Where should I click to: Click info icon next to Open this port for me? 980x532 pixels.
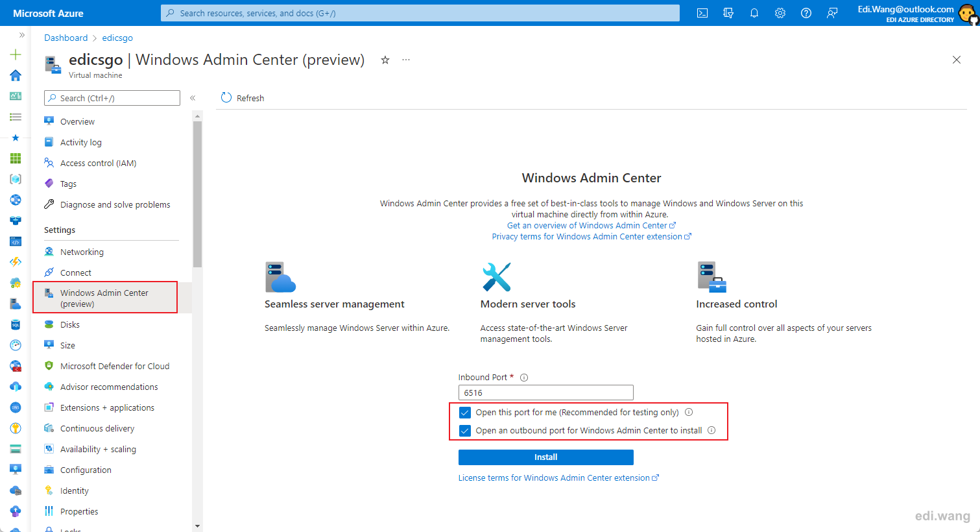(689, 412)
